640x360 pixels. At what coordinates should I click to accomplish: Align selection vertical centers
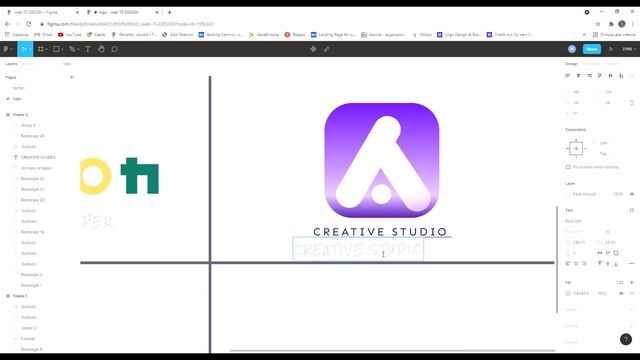611,76
